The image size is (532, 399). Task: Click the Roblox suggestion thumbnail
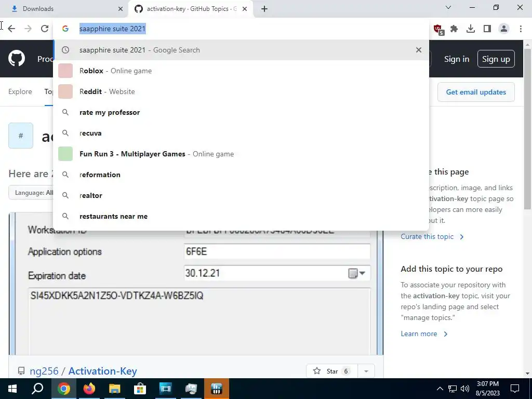[65, 71]
